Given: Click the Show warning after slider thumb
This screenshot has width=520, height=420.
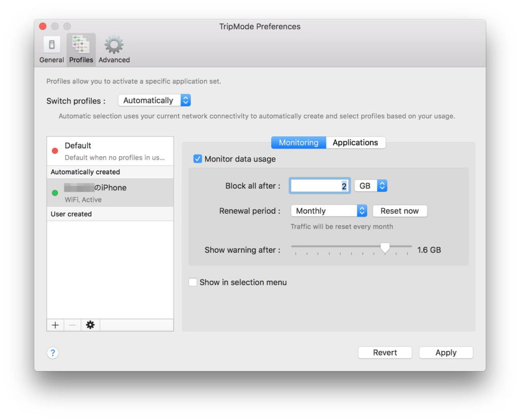Looking at the screenshot, I should point(385,248).
